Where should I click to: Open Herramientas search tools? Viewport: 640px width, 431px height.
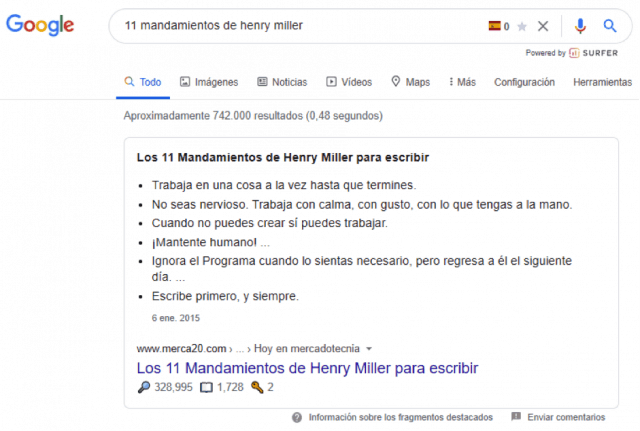point(602,82)
